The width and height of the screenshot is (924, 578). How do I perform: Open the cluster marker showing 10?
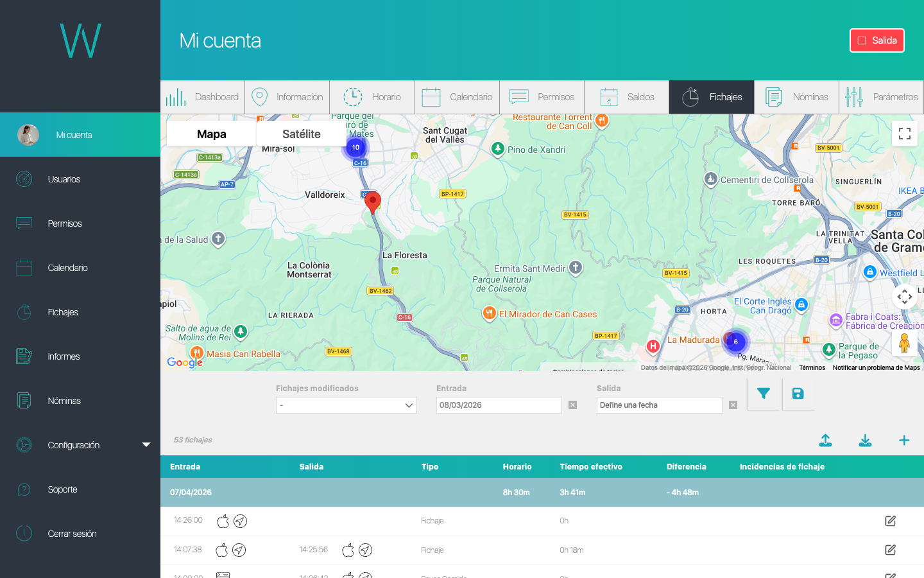click(x=355, y=148)
